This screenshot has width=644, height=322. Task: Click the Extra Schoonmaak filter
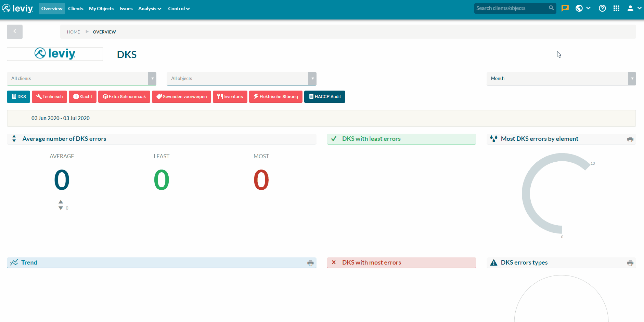click(124, 97)
